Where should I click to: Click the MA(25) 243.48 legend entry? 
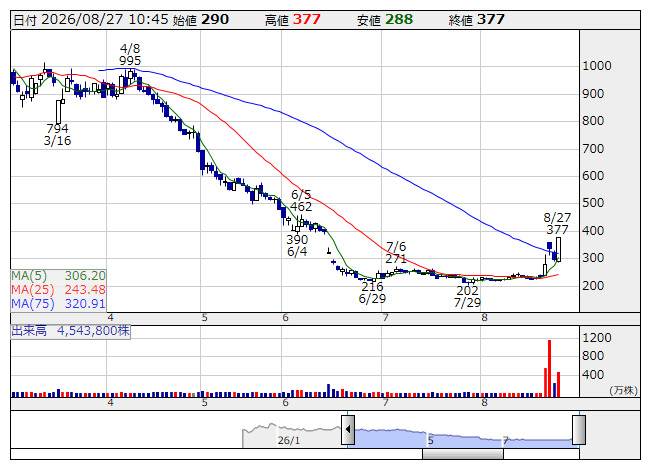click(x=58, y=290)
